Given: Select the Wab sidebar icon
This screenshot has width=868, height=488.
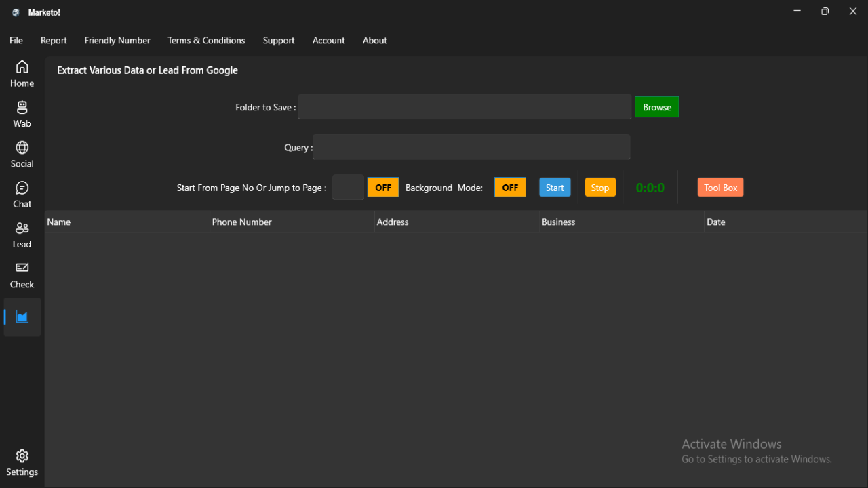Looking at the screenshot, I should pyautogui.click(x=22, y=113).
